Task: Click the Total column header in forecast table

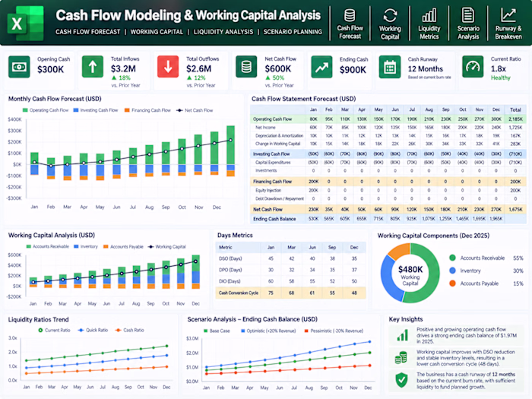Action: coord(515,109)
